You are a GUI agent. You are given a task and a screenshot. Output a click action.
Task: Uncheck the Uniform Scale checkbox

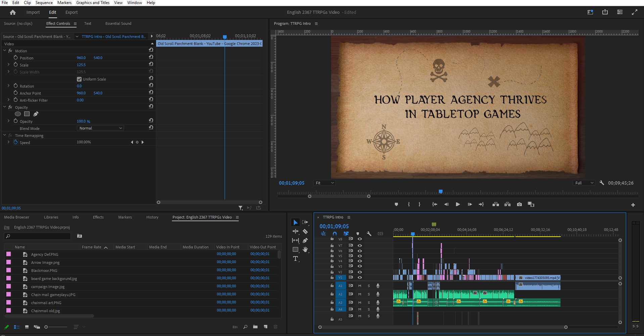coord(79,79)
